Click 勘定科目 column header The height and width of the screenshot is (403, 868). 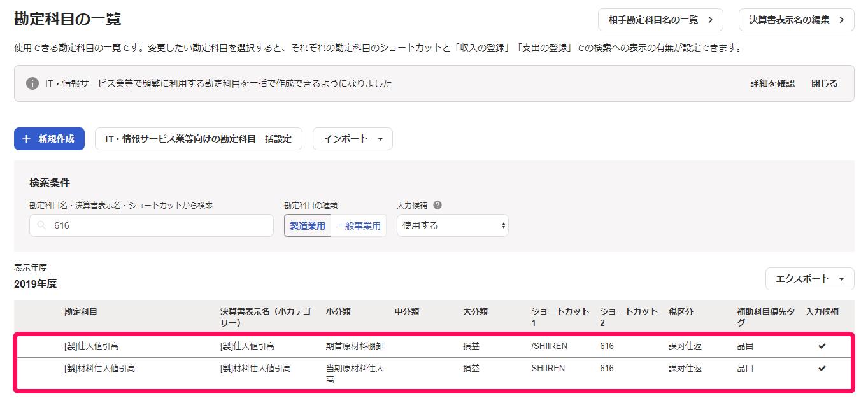pos(81,311)
